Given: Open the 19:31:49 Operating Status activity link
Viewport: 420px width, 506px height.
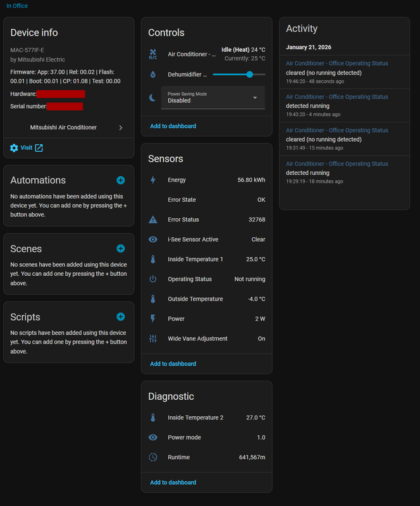Looking at the screenshot, I should coord(337,130).
